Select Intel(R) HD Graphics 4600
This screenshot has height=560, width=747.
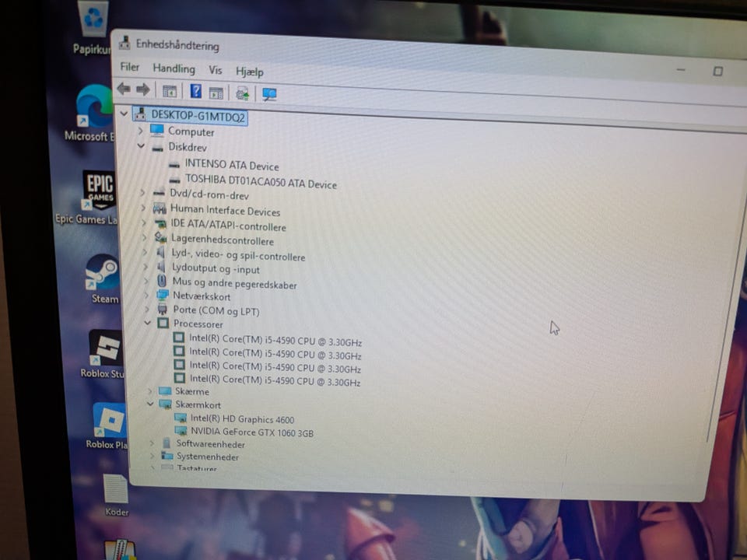click(242, 418)
